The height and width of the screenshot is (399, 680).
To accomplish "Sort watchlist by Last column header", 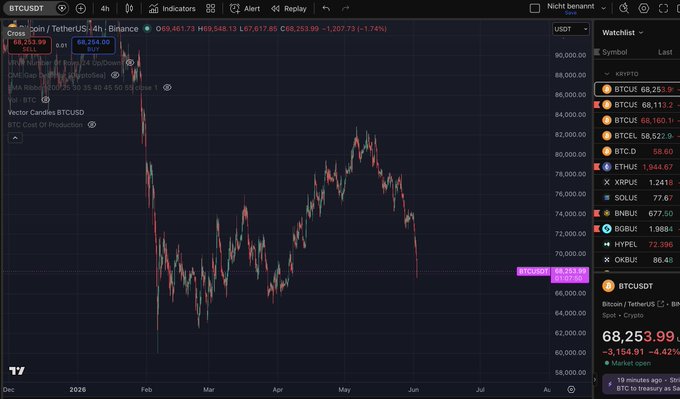I will 665,52.
